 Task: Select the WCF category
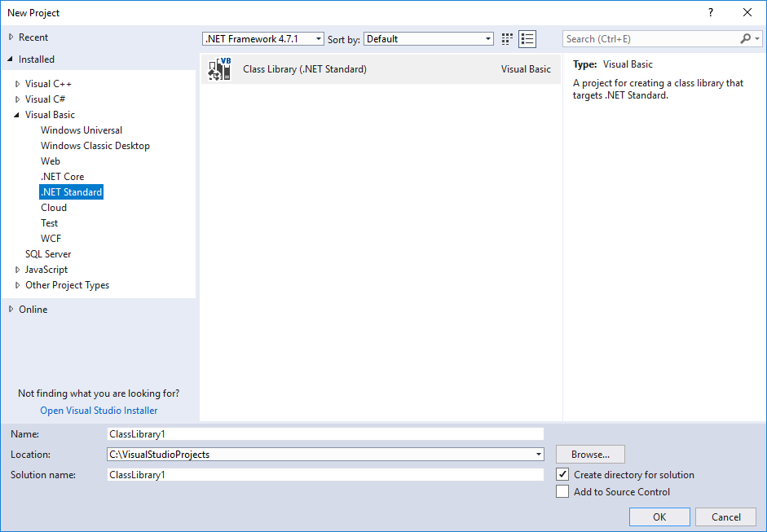click(51, 239)
